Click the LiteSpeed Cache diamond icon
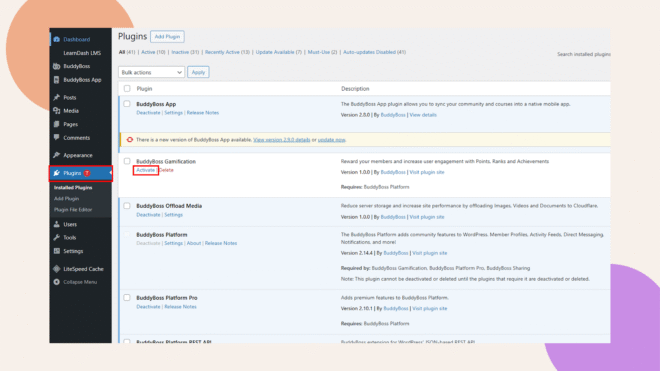Viewport: 660px width, 371px height. tap(56, 269)
